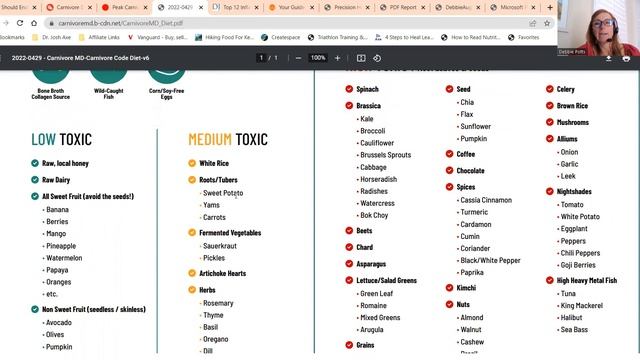
Task: Click the 'Raw, local honey' item
Action: (65, 163)
